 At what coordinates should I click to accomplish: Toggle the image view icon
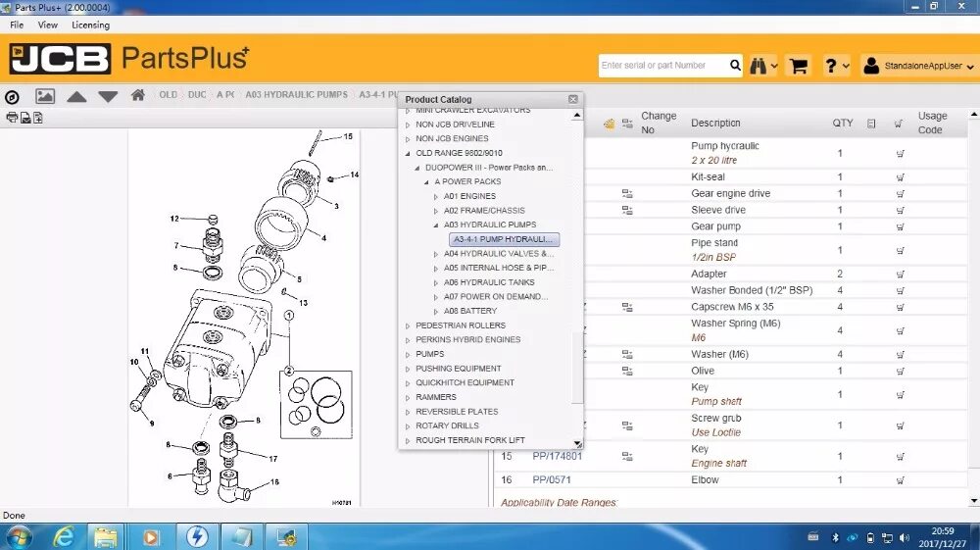pyautogui.click(x=45, y=96)
